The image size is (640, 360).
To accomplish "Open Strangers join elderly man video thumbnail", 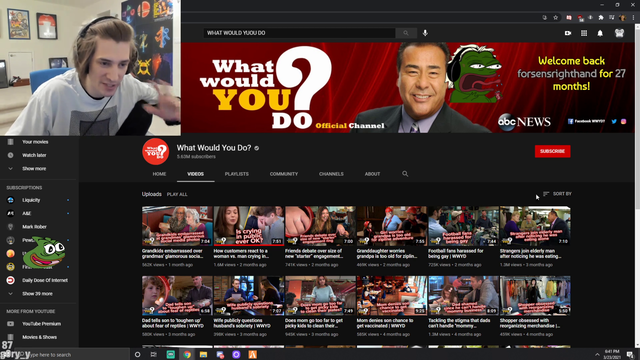I will (535, 226).
